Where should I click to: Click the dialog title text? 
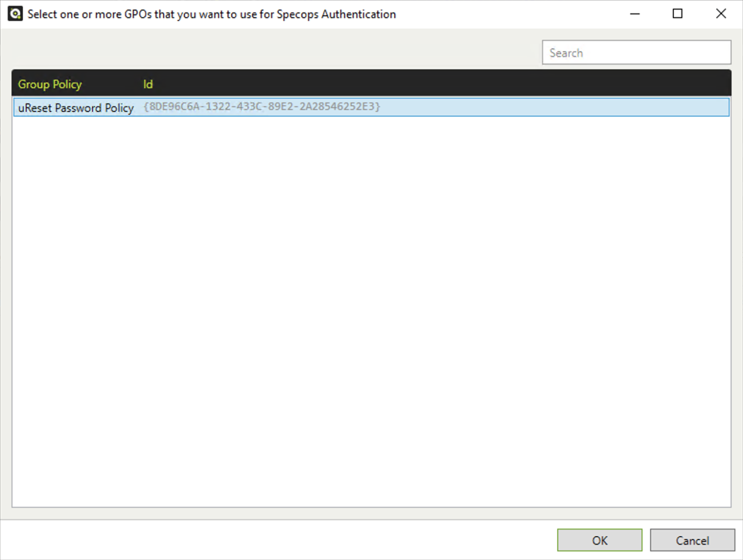(211, 14)
